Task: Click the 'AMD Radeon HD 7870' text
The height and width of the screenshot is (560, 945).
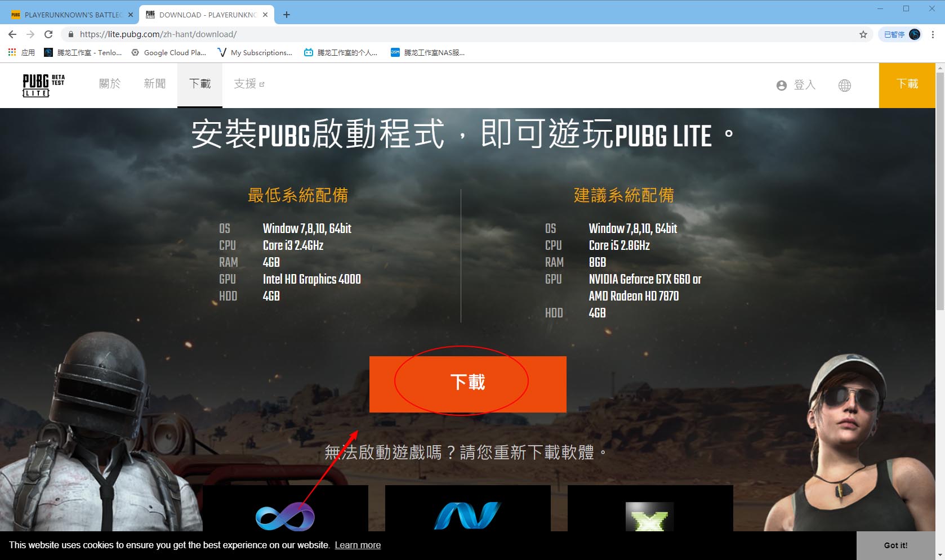Action: 634,296
